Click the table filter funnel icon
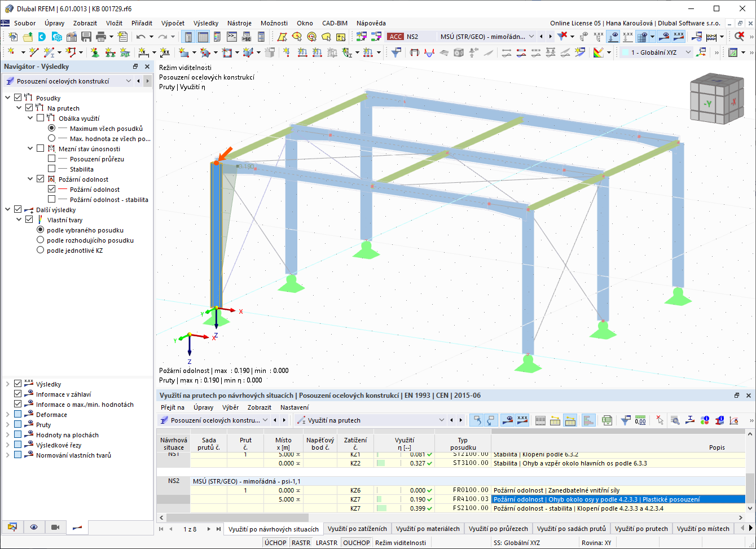This screenshot has height=549, width=756. click(x=625, y=420)
